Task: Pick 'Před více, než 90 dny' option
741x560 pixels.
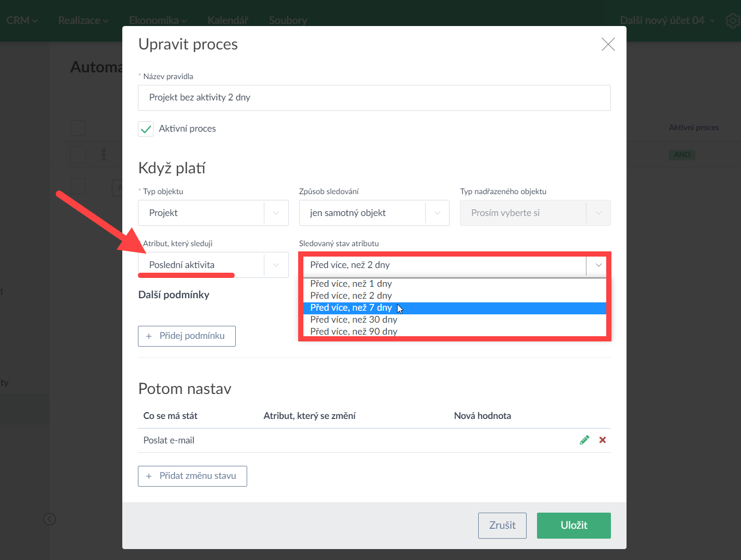Action: coord(354,332)
